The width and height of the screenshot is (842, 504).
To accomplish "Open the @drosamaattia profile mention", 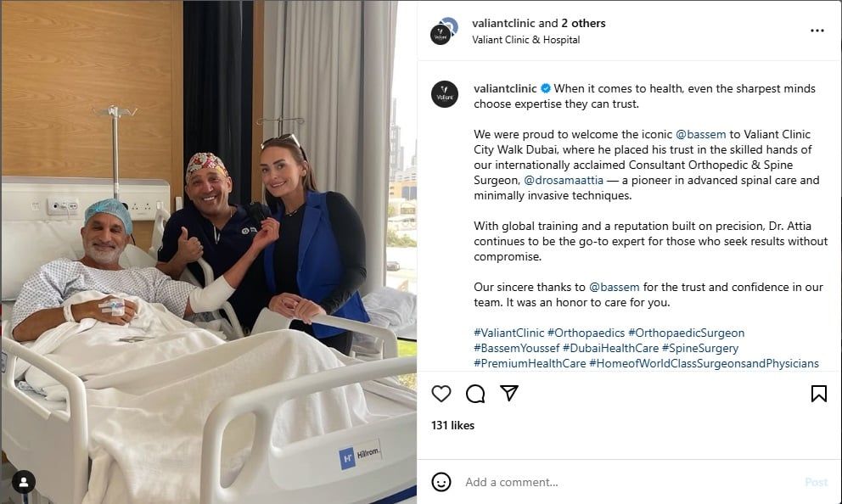I will click(564, 181).
